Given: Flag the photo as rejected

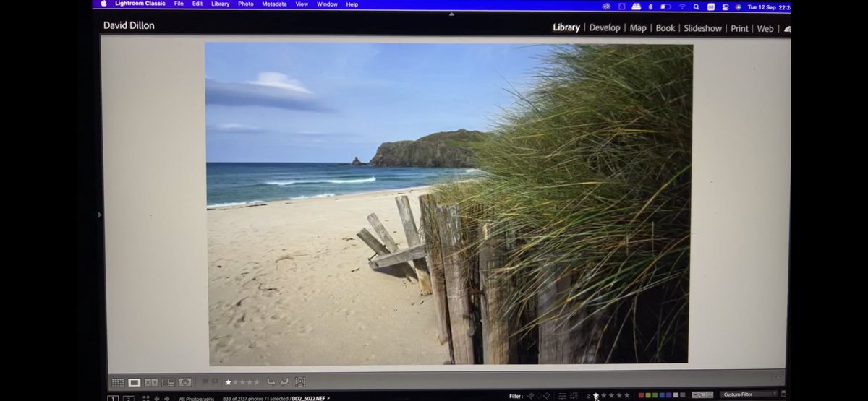Looking at the screenshot, I should (215, 381).
